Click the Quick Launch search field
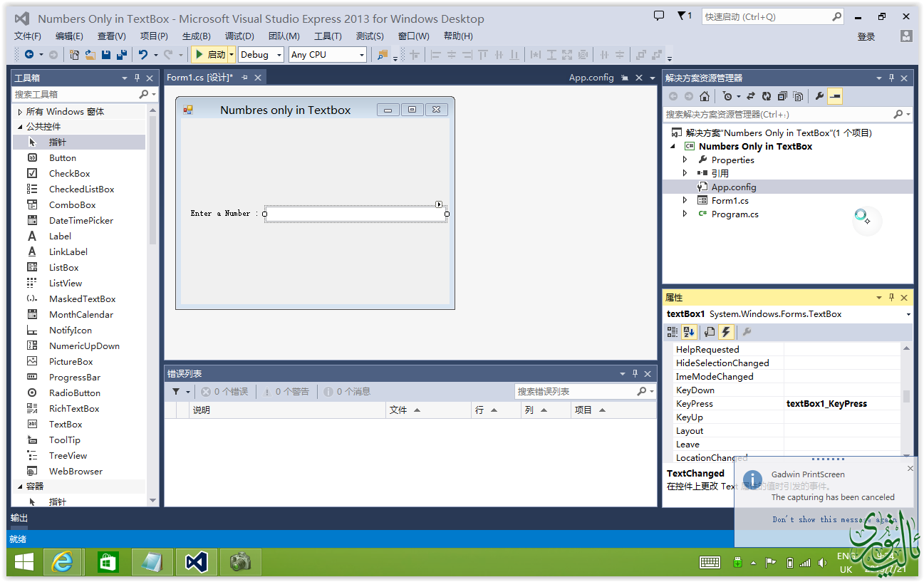This screenshot has height=582, width=924. (x=766, y=16)
